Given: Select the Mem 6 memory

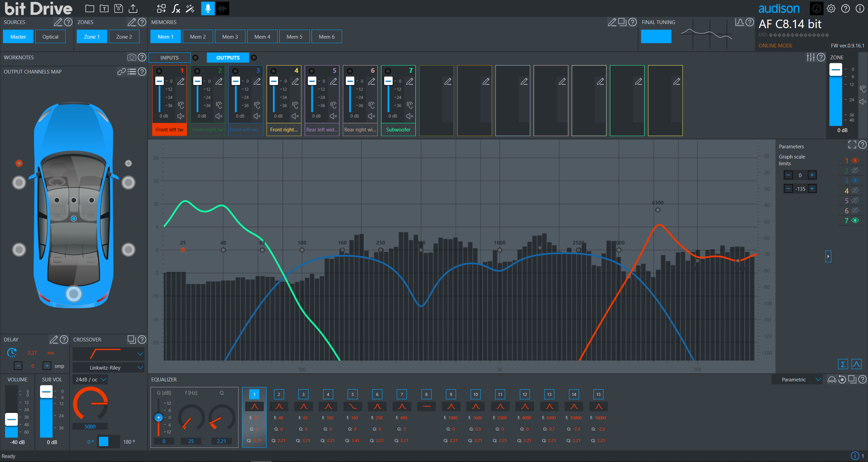Looking at the screenshot, I should point(327,37).
